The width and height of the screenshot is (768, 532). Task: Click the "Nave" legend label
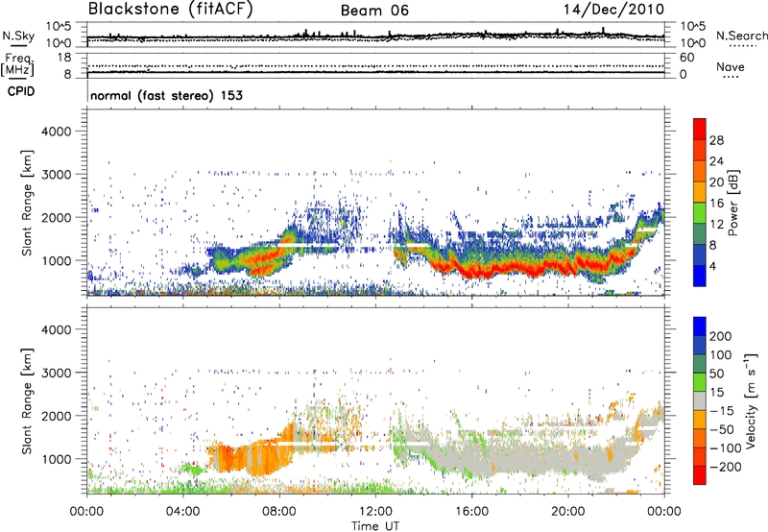(731, 66)
